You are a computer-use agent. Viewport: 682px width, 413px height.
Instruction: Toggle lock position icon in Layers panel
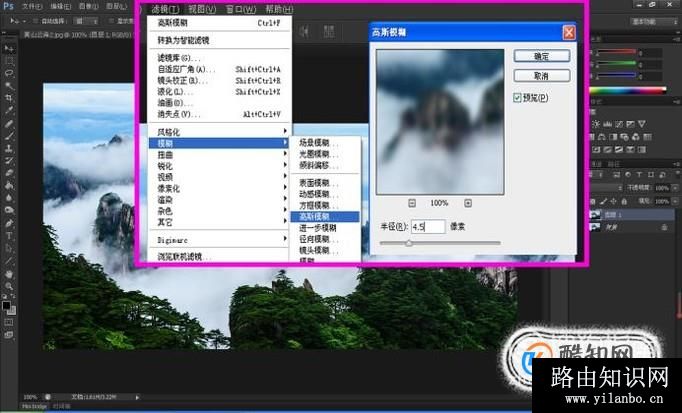pyautogui.click(x=614, y=201)
